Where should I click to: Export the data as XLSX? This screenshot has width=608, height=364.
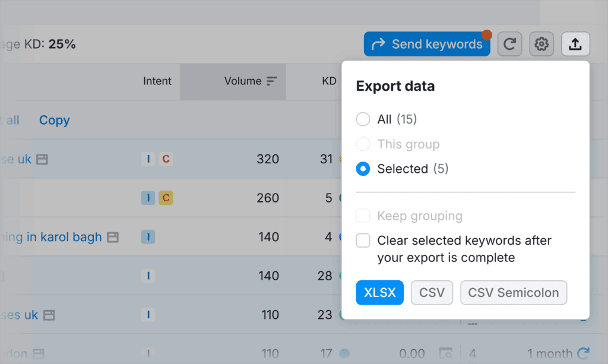pyautogui.click(x=379, y=292)
